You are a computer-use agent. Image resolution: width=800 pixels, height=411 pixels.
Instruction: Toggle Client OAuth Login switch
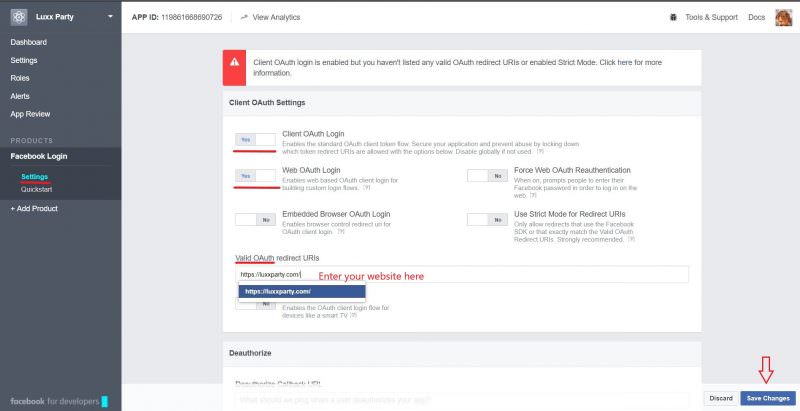(255, 140)
